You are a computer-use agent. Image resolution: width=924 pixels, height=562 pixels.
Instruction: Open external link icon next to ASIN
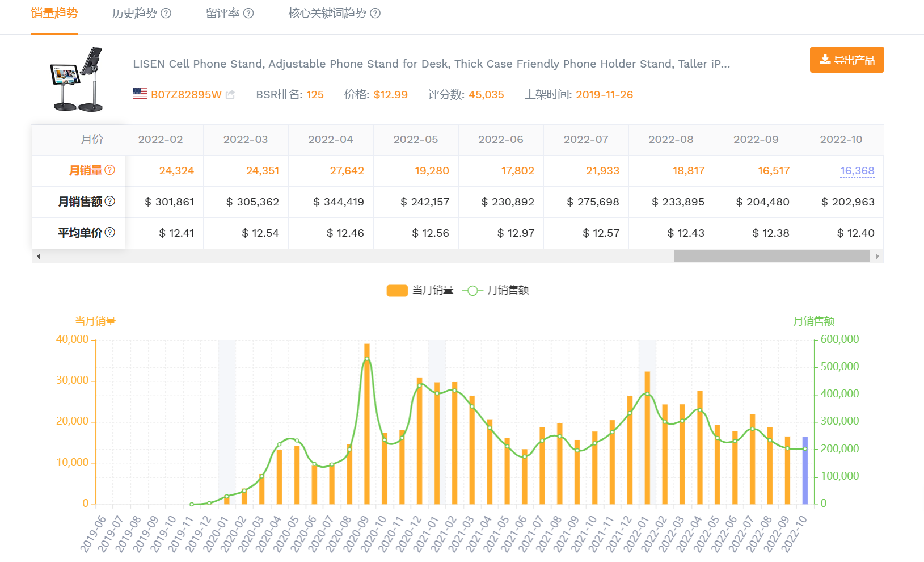click(x=230, y=95)
